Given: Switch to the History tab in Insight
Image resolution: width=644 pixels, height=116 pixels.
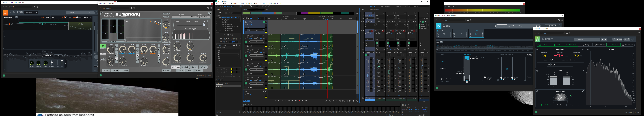Looking at the screenshot, I should 585,45.
